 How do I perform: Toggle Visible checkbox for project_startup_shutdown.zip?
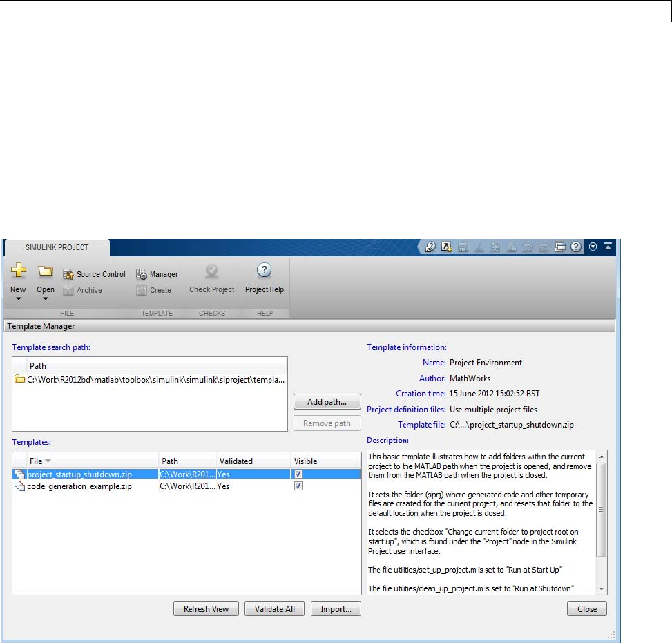(x=298, y=474)
